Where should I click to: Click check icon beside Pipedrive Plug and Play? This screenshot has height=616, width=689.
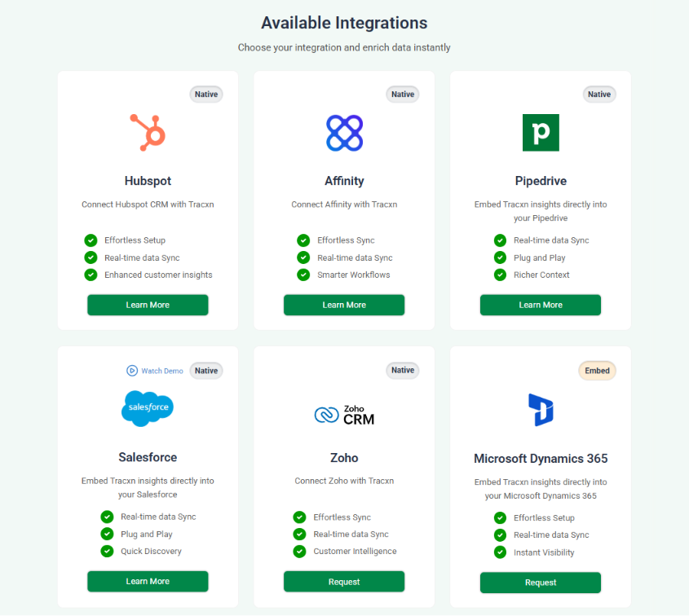(500, 257)
